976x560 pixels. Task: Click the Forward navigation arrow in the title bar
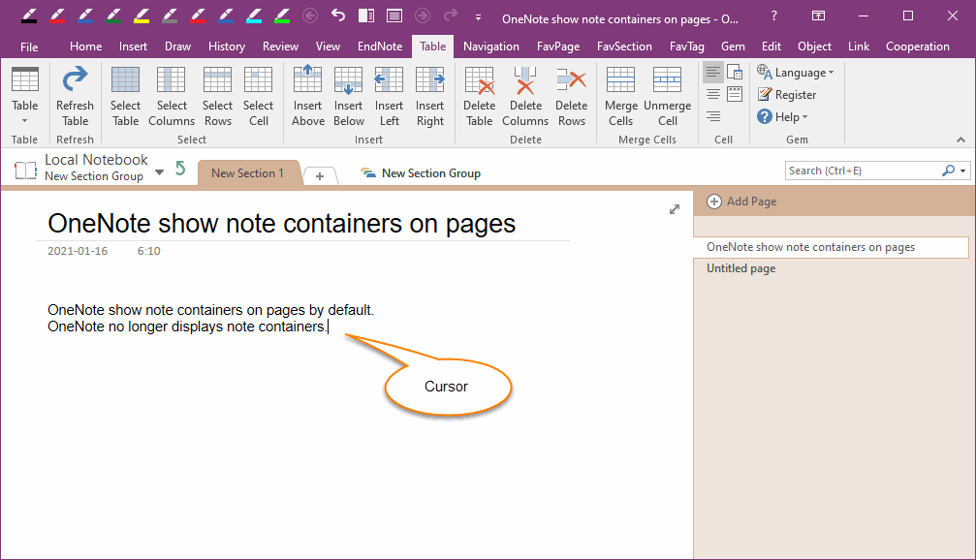[x=422, y=15]
